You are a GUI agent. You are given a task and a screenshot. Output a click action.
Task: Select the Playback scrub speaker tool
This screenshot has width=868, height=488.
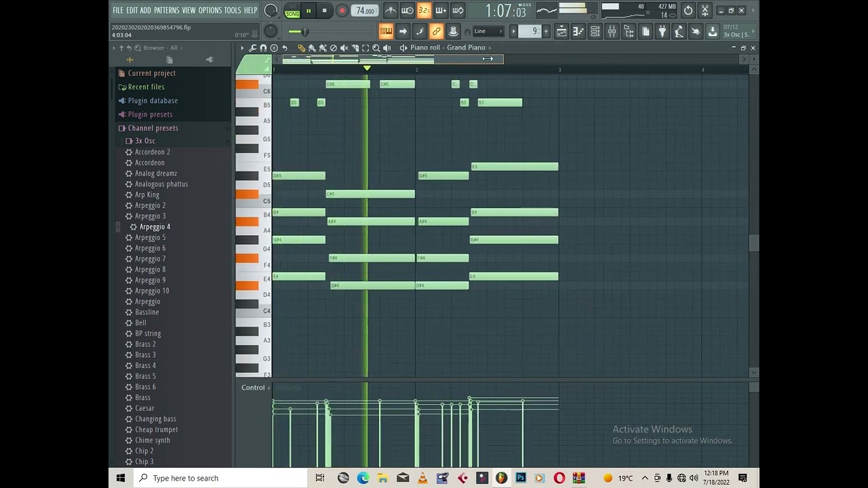(387, 47)
